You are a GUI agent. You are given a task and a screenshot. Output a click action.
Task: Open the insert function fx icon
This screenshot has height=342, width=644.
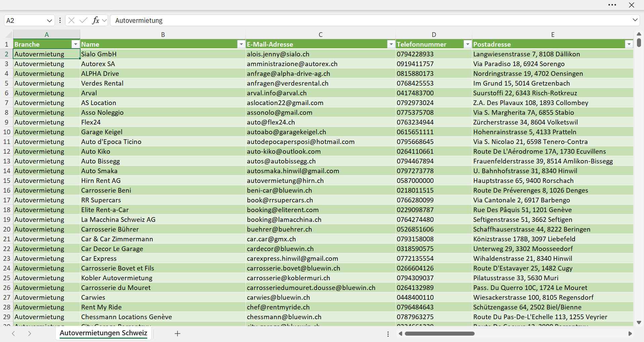tap(96, 20)
